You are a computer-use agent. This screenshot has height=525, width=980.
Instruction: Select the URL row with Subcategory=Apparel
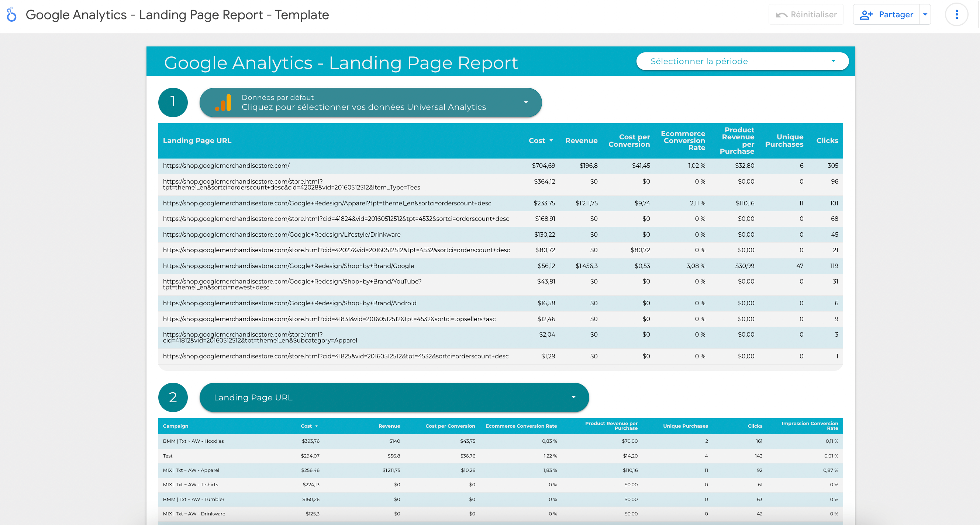coord(500,338)
